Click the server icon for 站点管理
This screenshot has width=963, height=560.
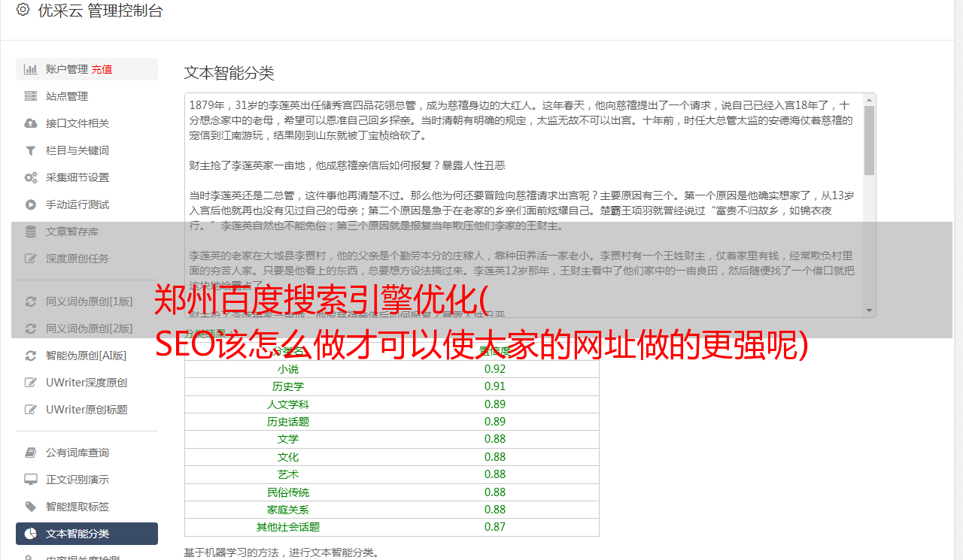pyautogui.click(x=31, y=96)
